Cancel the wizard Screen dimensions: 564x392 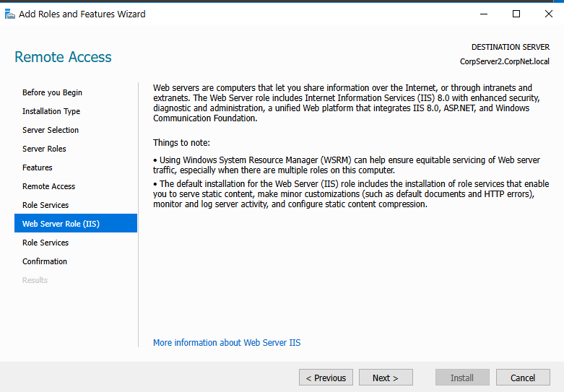(523, 378)
